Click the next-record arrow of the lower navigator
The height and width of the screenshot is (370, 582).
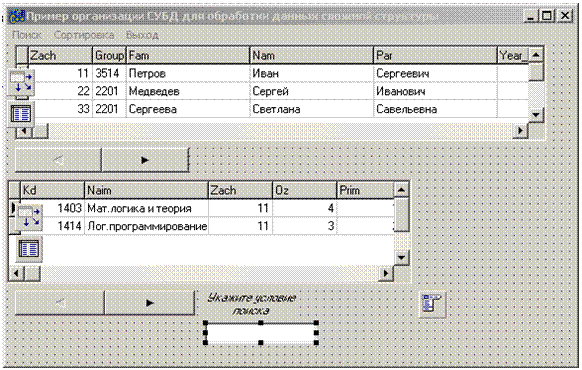click(150, 303)
